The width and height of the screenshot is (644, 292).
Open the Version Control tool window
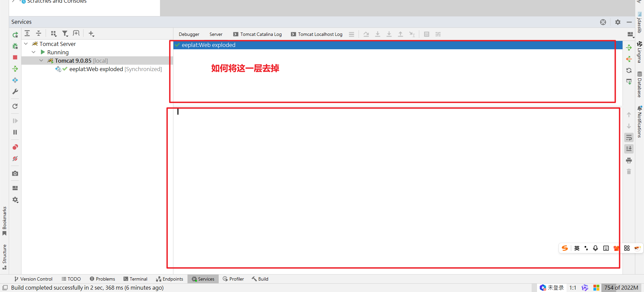[33, 279]
